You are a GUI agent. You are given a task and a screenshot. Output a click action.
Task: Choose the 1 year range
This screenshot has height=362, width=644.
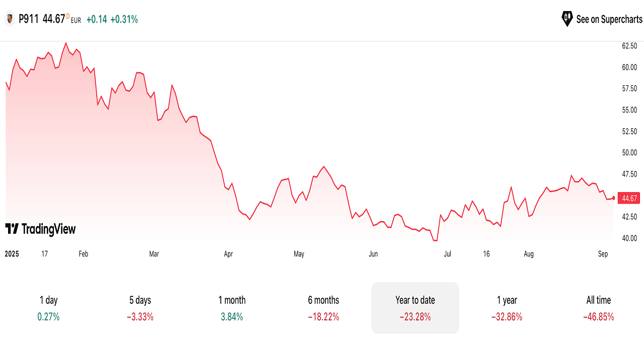pos(507,308)
